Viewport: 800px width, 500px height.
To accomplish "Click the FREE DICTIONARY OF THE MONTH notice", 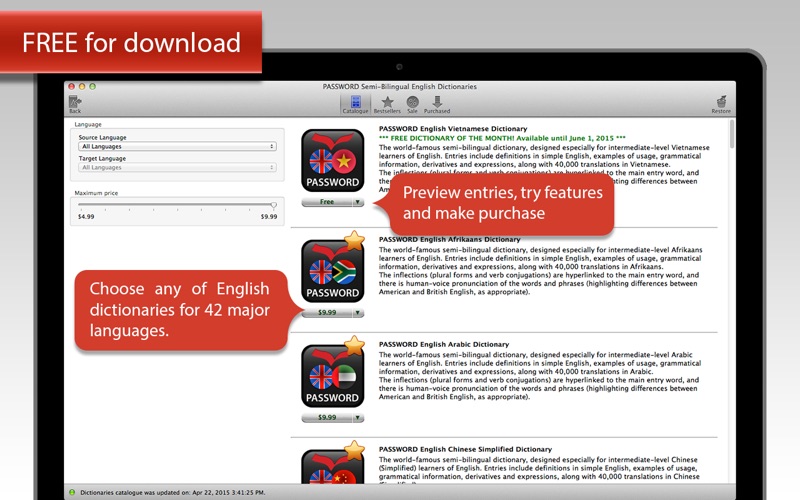I will (x=502, y=138).
